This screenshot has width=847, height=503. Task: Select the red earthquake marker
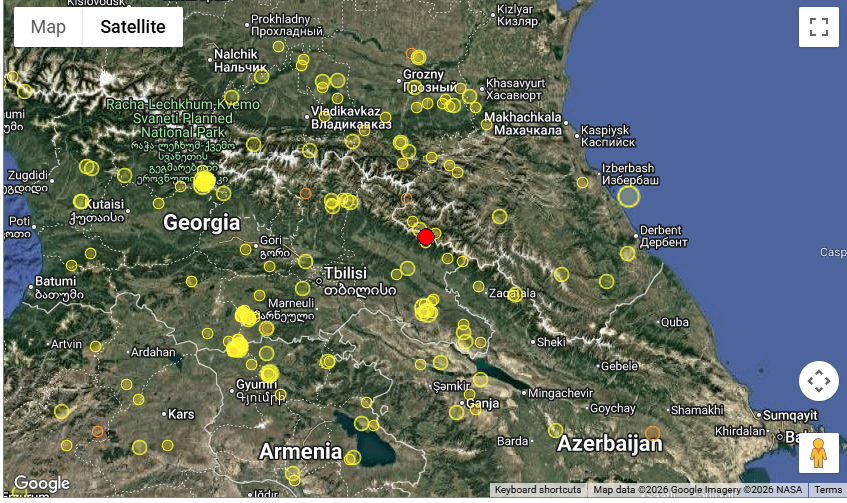click(x=425, y=237)
